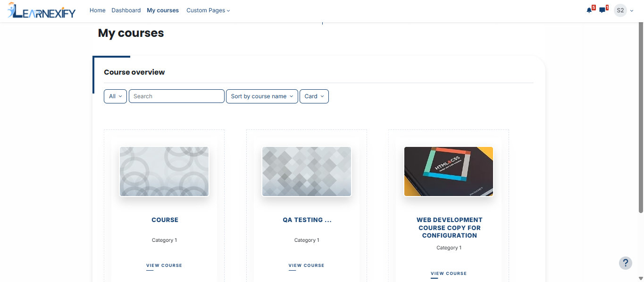Image resolution: width=644 pixels, height=282 pixels.
Task: Open the Dashboard navigation item
Action: (126, 10)
